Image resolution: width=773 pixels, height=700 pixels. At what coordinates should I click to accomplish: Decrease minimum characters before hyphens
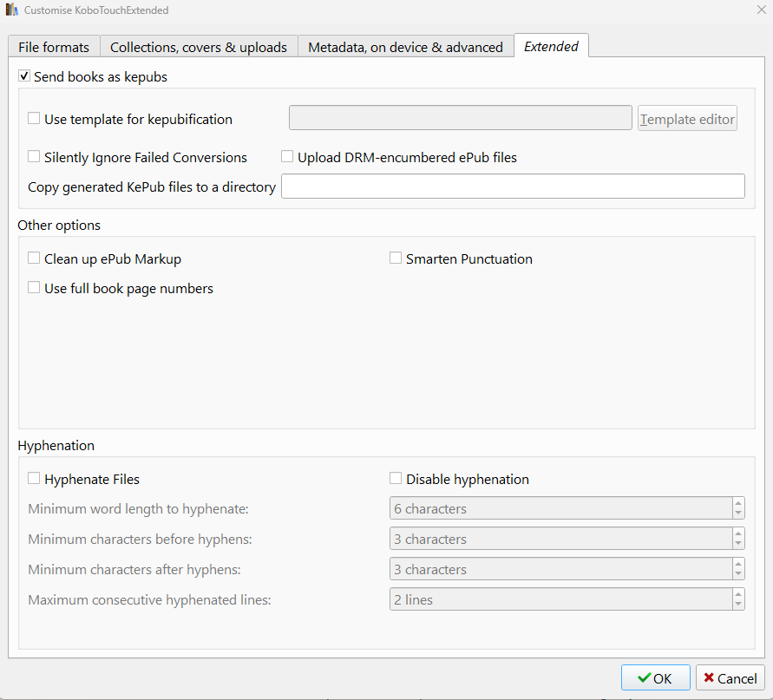pyautogui.click(x=738, y=545)
